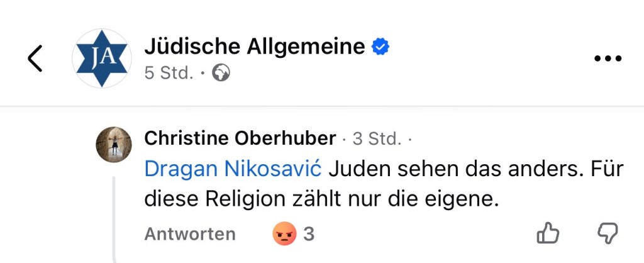Click the divider line below the header
644x263 pixels.
(x=322, y=106)
